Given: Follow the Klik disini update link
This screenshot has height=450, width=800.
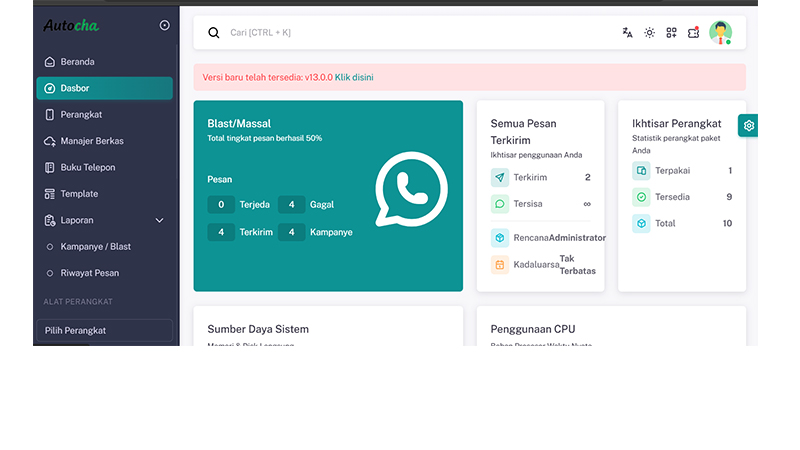Looking at the screenshot, I should 354,78.
